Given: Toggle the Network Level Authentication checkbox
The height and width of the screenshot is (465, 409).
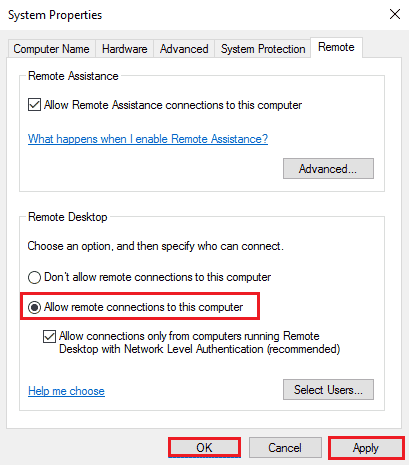Looking at the screenshot, I should pyautogui.click(x=49, y=336).
